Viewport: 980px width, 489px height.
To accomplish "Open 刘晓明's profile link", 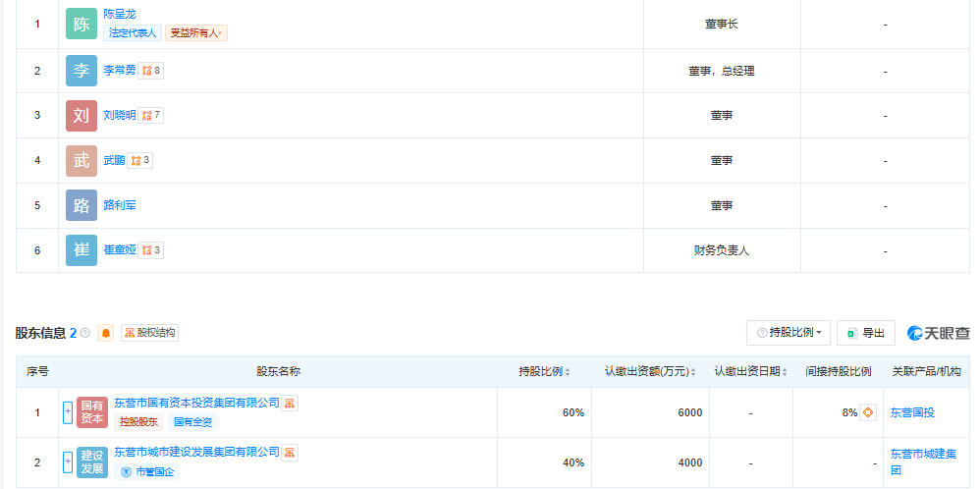I will coord(120,115).
